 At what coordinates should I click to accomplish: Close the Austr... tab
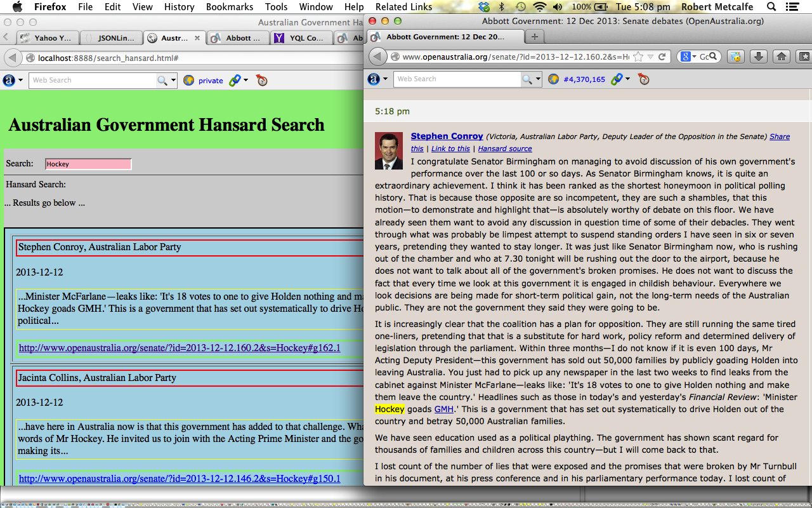[197, 38]
